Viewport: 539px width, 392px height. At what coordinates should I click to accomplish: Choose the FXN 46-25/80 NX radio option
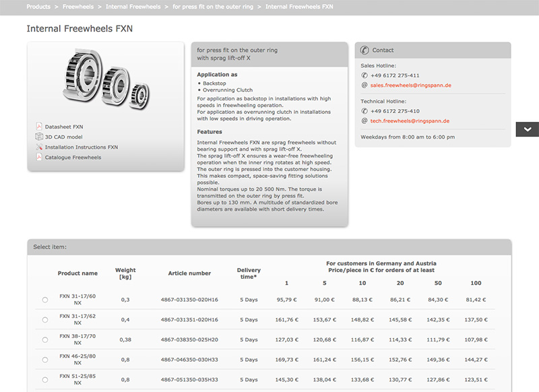point(45,360)
